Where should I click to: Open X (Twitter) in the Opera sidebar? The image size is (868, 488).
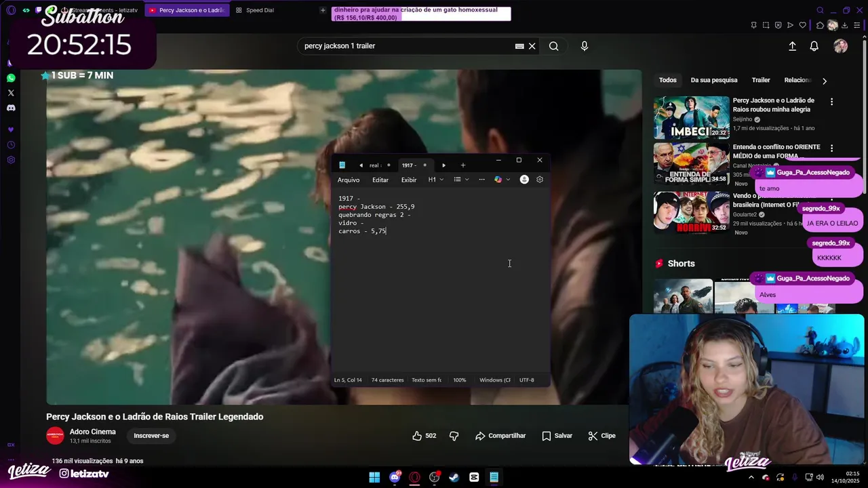click(x=11, y=93)
